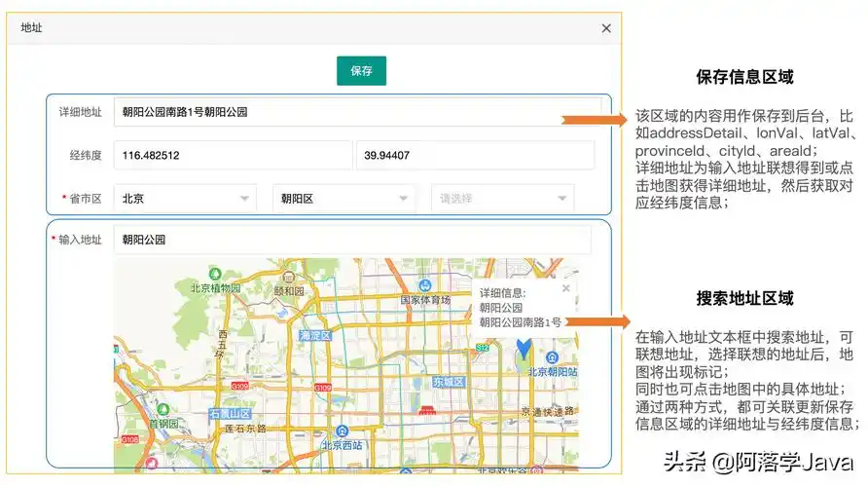Click the green 保存 button

click(361, 71)
